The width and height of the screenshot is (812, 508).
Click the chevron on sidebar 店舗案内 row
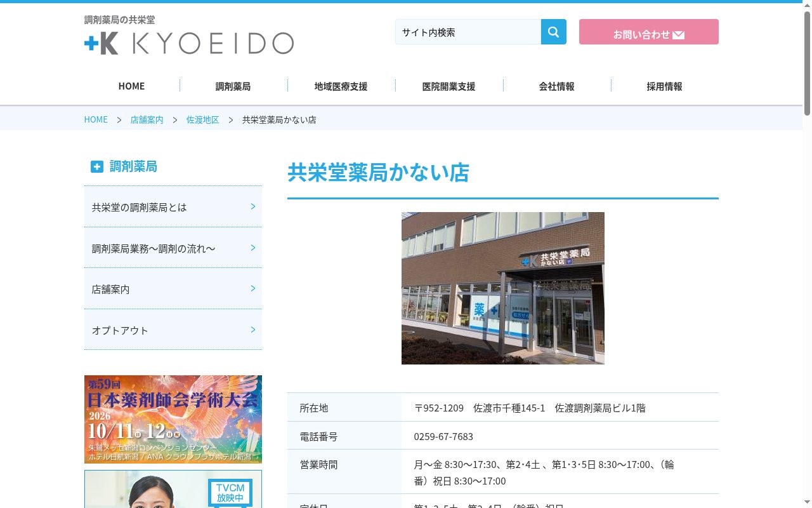click(253, 288)
